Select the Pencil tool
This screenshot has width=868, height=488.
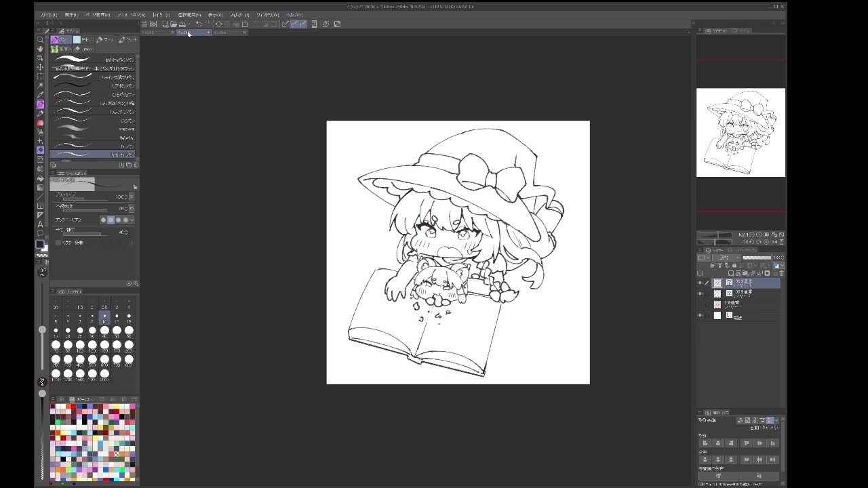click(x=40, y=113)
